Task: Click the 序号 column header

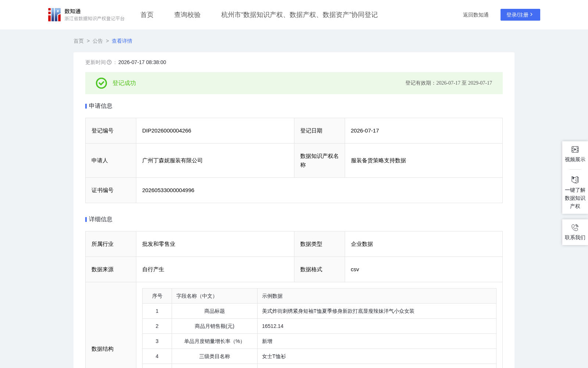Action: click(x=157, y=296)
